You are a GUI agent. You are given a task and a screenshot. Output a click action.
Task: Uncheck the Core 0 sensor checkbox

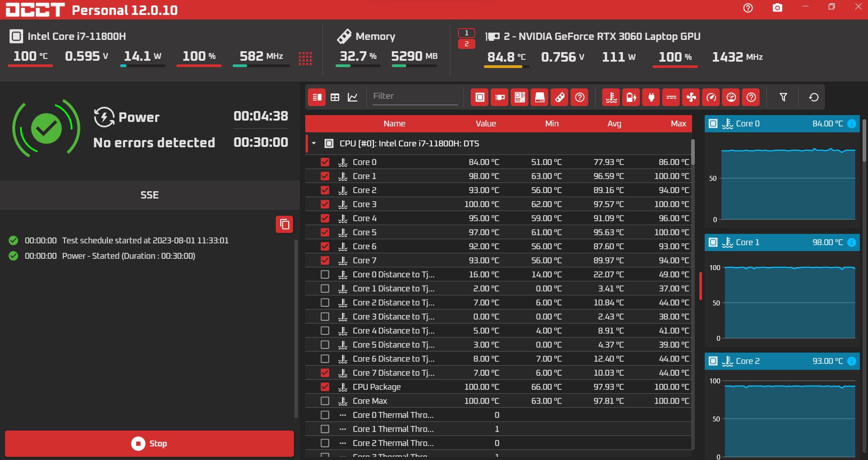[325, 162]
